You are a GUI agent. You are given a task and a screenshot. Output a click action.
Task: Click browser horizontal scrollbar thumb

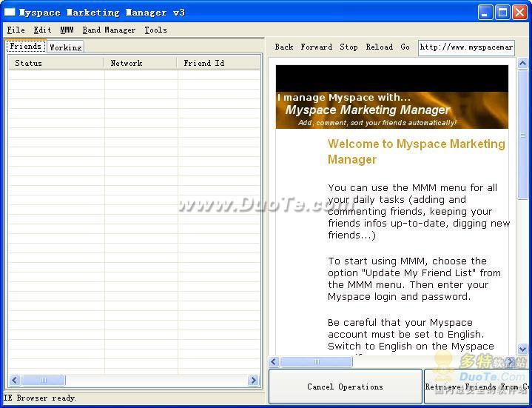[x=317, y=362]
